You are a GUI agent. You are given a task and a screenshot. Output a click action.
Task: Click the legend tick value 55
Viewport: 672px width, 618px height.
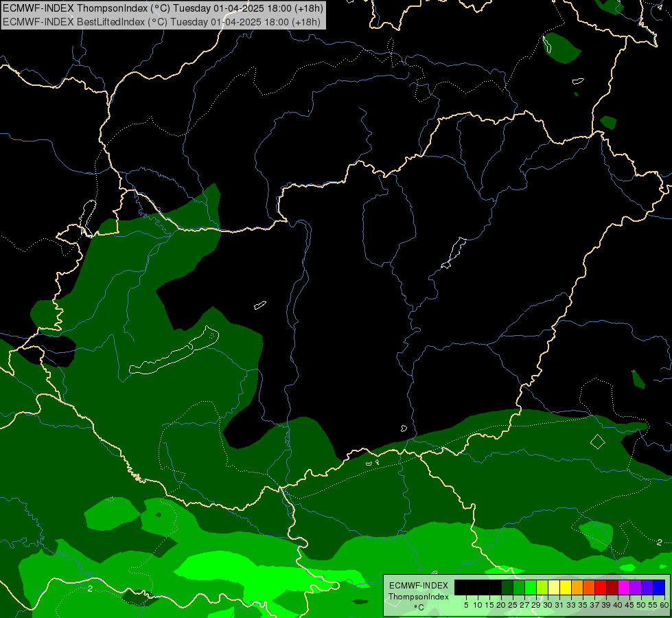pos(653,605)
